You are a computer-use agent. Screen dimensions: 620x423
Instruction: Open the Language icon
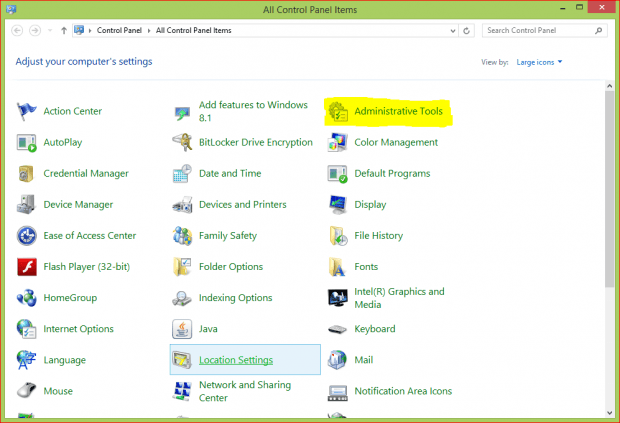click(26, 360)
